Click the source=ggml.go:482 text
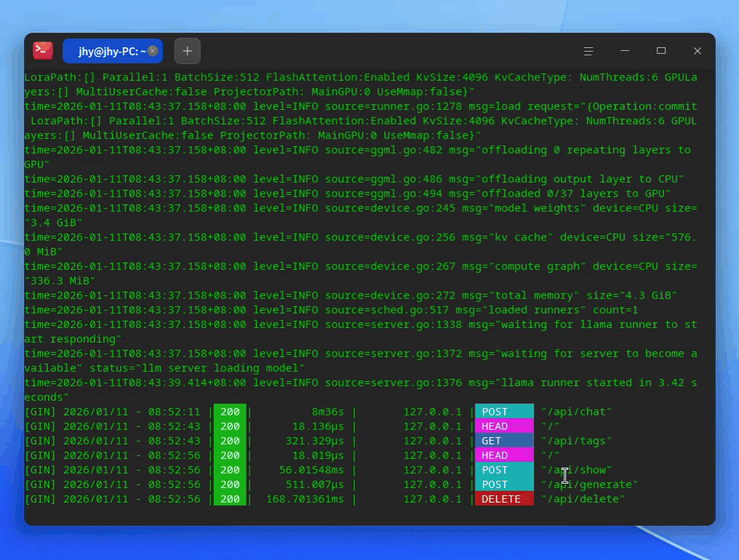The height and width of the screenshot is (560, 739). [x=383, y=150]
